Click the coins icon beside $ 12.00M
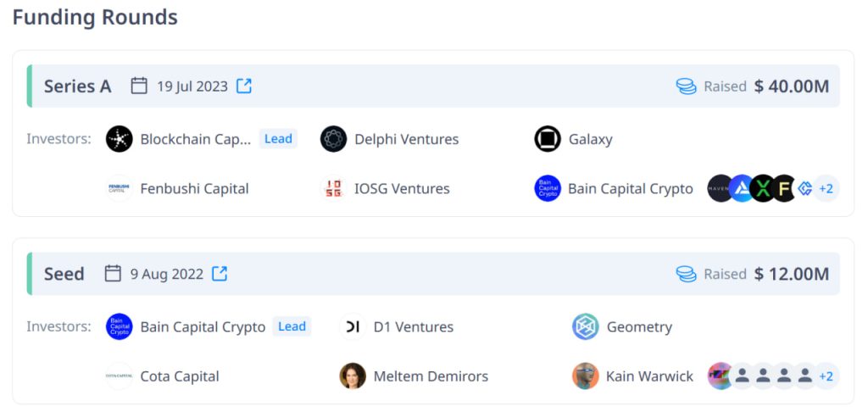 tap(687, 274)
